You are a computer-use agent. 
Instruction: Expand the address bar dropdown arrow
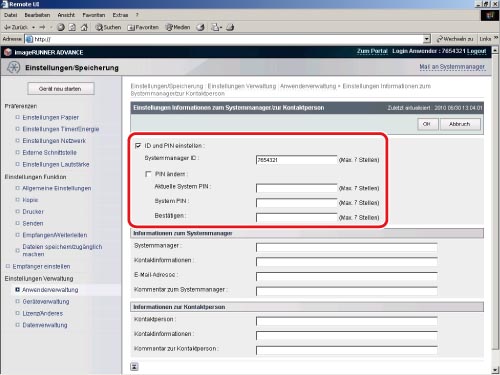click(427, 39)
